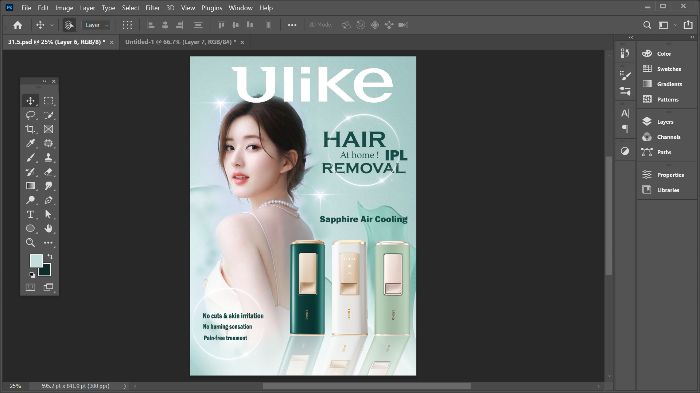Toggle the Auto-Select checkbox
The width and height of the screenshot is (700, 393).
[x=69, y=25]
